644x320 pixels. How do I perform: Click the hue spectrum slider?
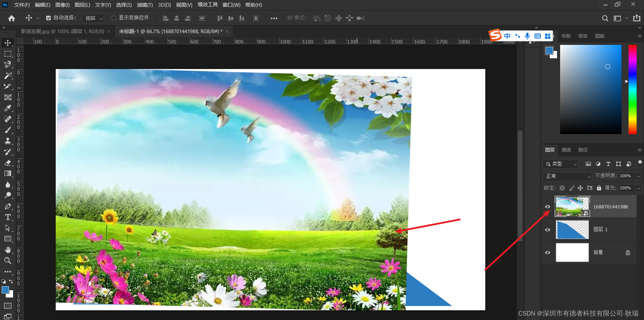point(632,89)
